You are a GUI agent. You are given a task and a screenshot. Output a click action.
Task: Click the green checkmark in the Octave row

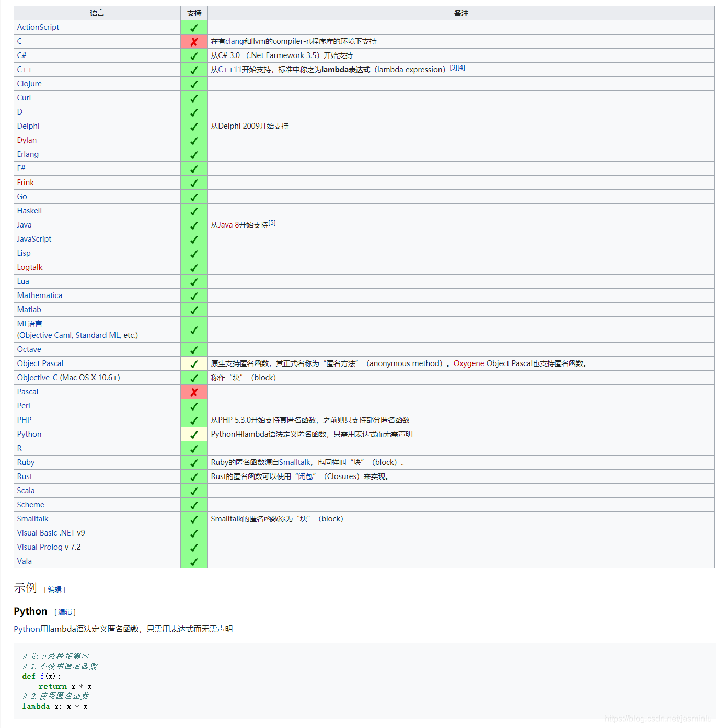pyautogui.click(x=194, y=350)
